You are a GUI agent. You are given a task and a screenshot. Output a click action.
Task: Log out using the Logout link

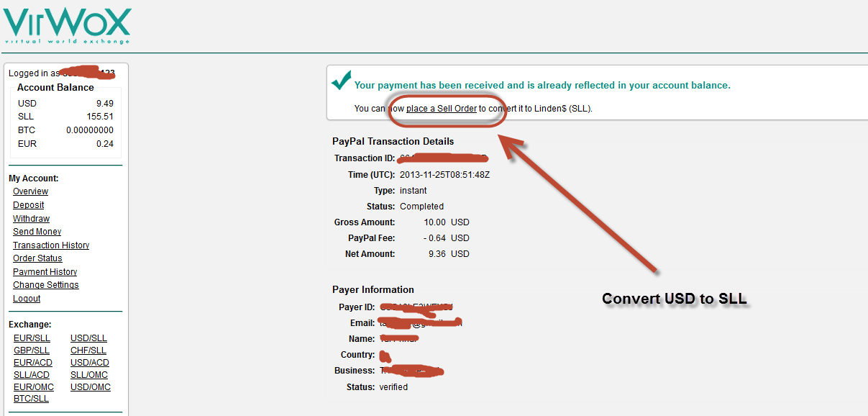click(x=27, y=299)
